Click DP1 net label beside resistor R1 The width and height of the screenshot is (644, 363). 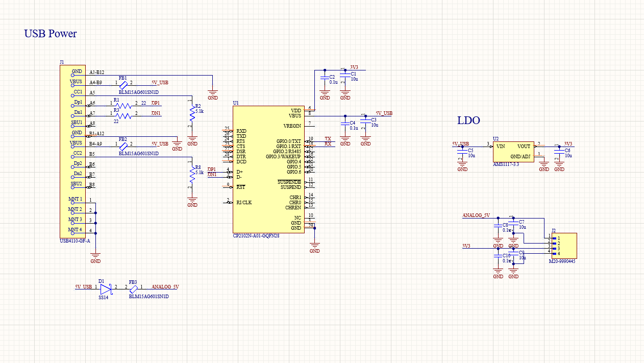pos(156,103)
